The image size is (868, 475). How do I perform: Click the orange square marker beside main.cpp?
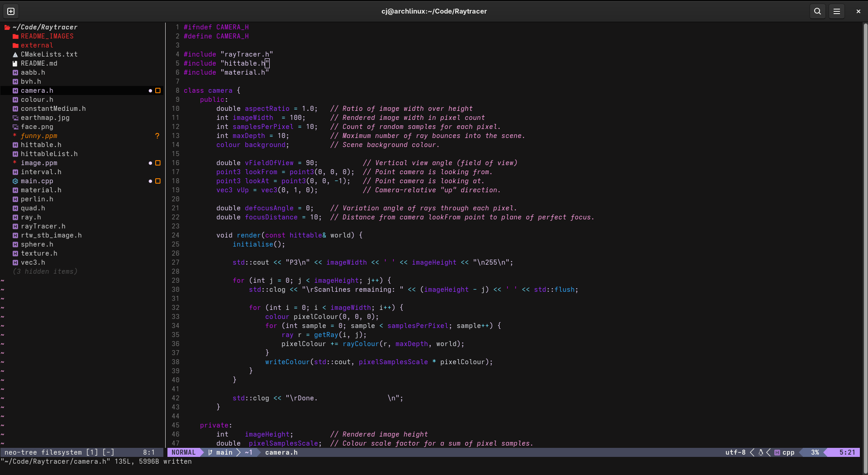[x=158, y=181]
